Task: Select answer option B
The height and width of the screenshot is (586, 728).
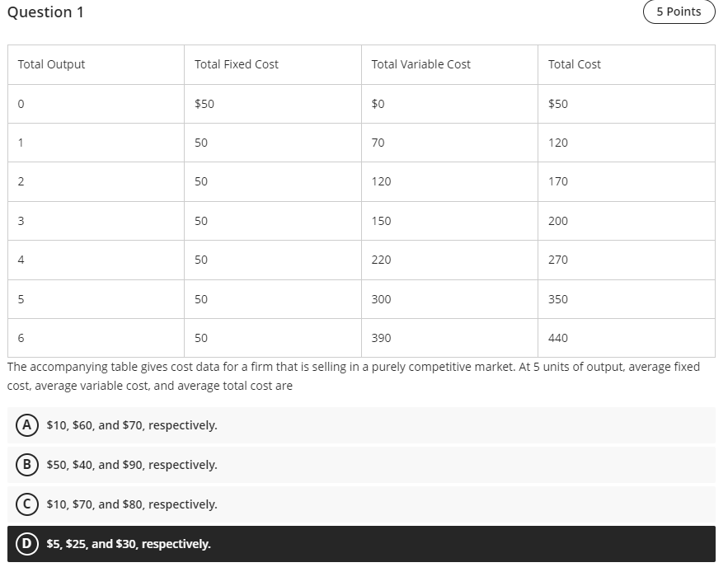Action: click(26, 465)
